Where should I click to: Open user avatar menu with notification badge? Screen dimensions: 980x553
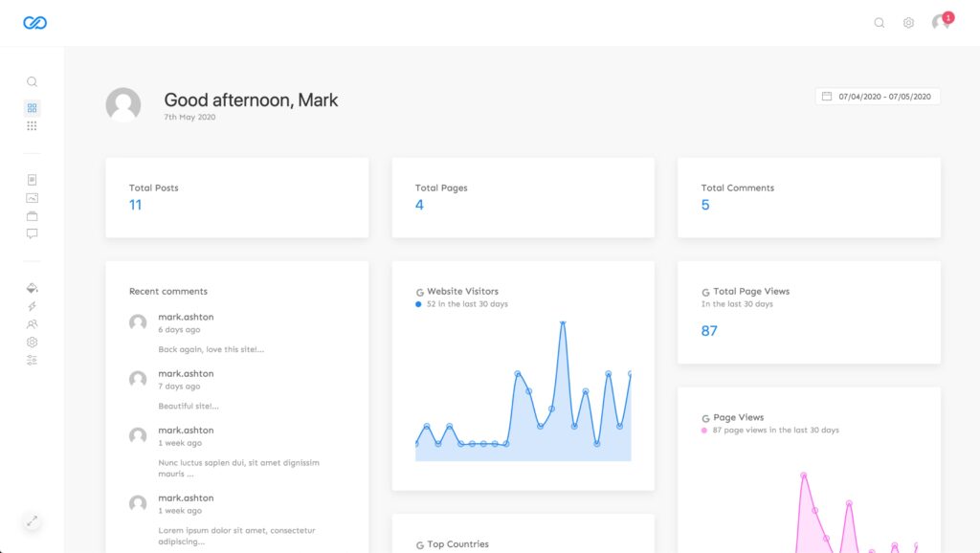pyautogui.click(x=941, y=22)
